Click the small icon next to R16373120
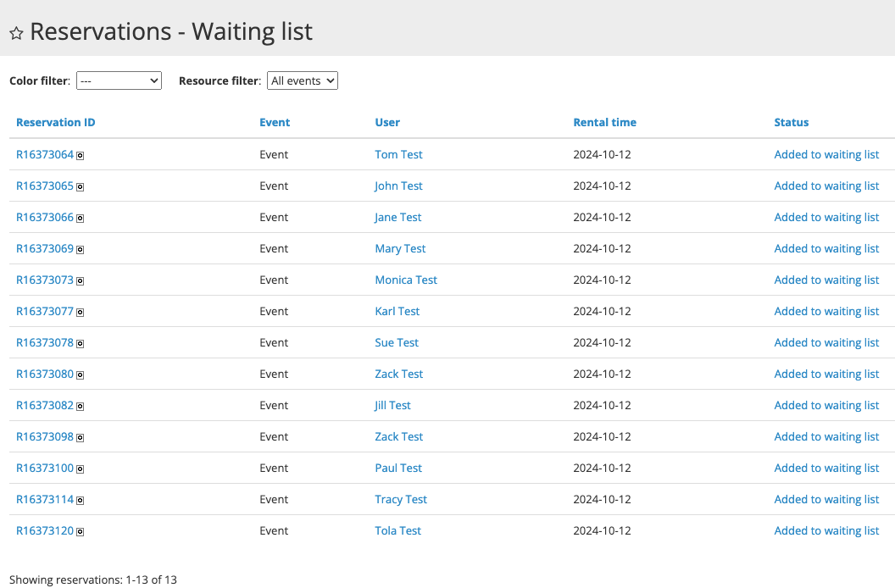Screen dimensions: 895x588 pos(81,532)
